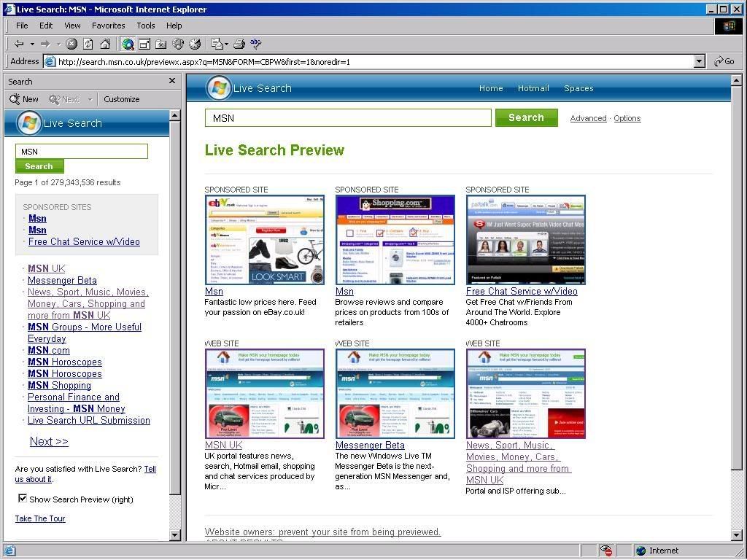Open the Advanced search link

(x=588, y=118)
